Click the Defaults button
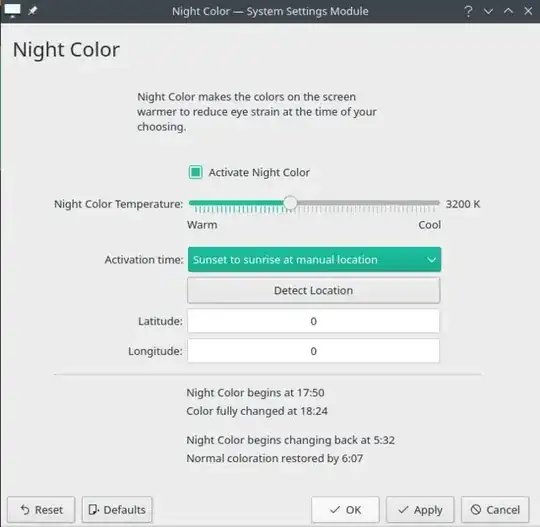This screenshot has height=527, width=540. [117, 509]
